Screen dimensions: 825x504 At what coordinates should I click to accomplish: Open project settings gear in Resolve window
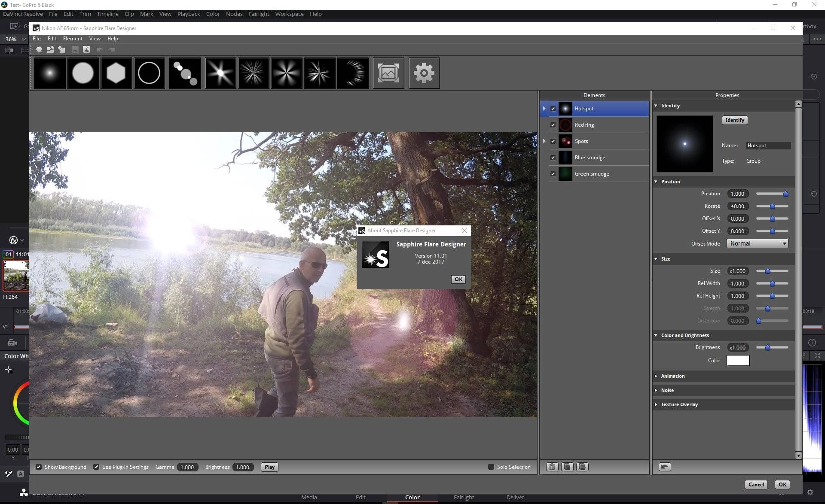click(810, 492)
